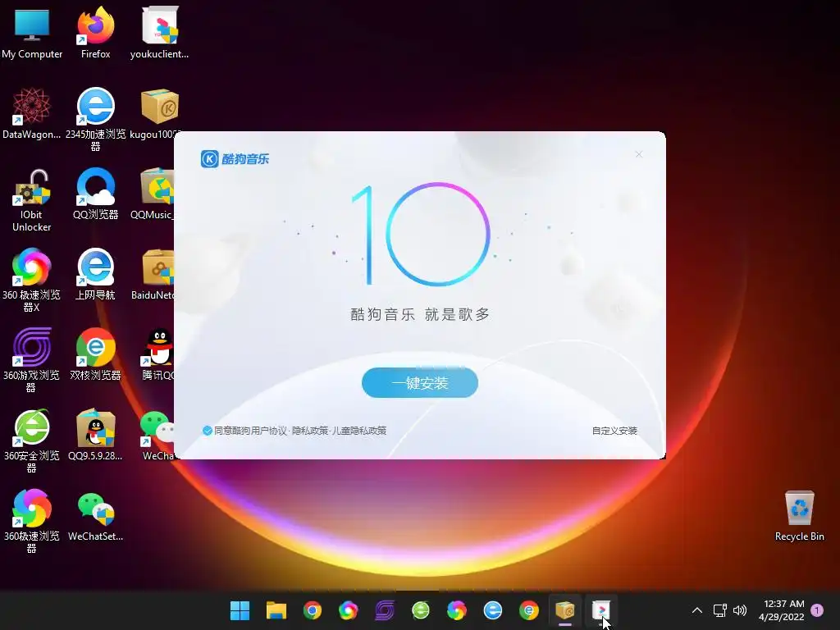Open the blue e browser taskbar icon
The image size is (840, 630).
point(493,610)
